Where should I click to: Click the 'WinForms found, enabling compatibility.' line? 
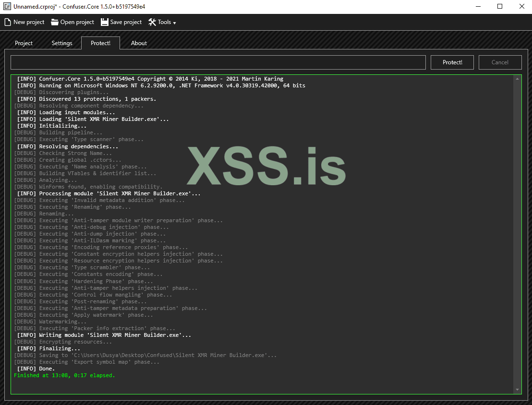pyautogui.click(x=88, y=187)
